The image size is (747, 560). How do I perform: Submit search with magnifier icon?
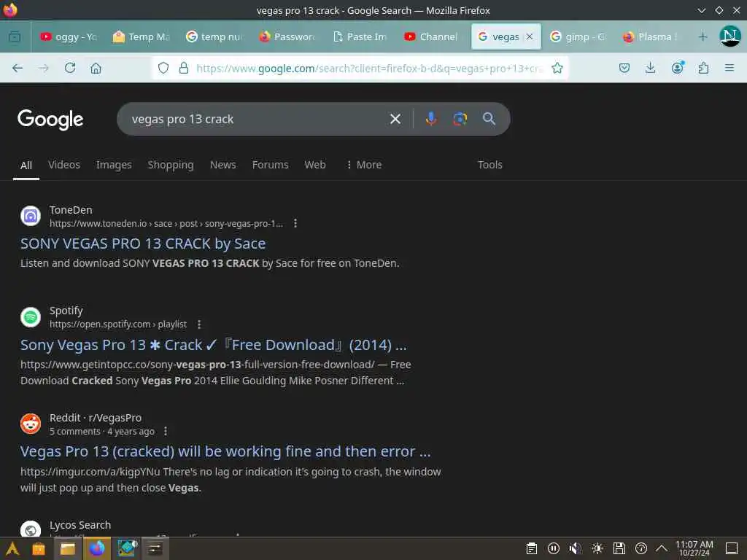[x=489, y=119]
